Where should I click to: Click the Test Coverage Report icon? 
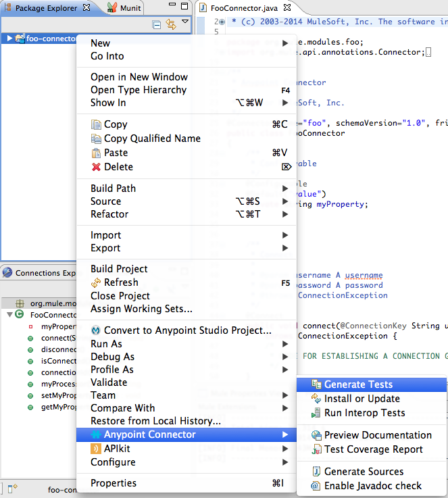(316, 449)
